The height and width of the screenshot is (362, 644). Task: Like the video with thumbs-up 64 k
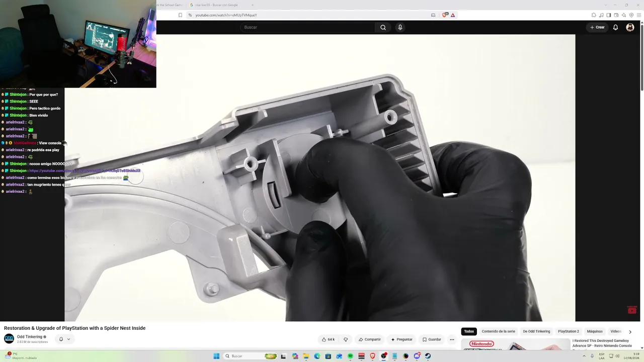click(328, 339)
